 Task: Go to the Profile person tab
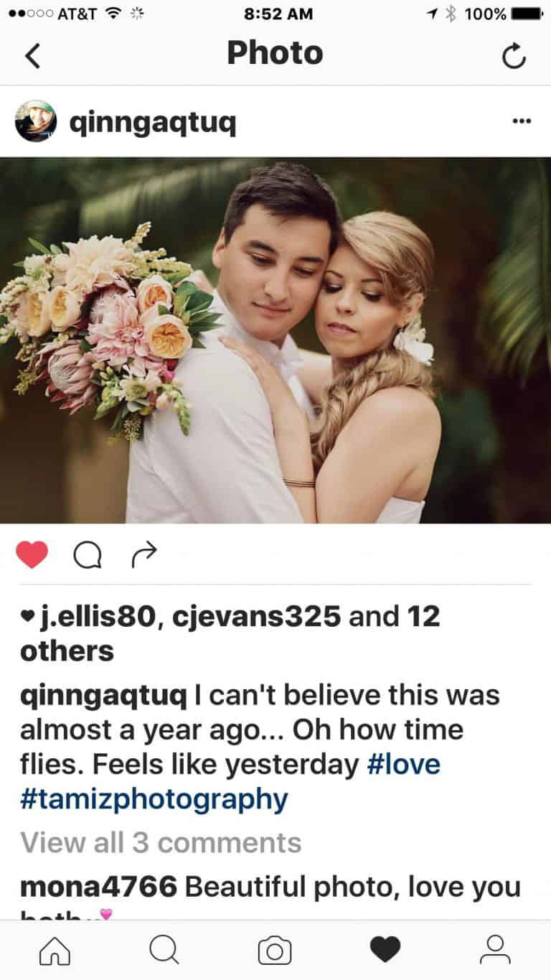click(x=495, y=951)
